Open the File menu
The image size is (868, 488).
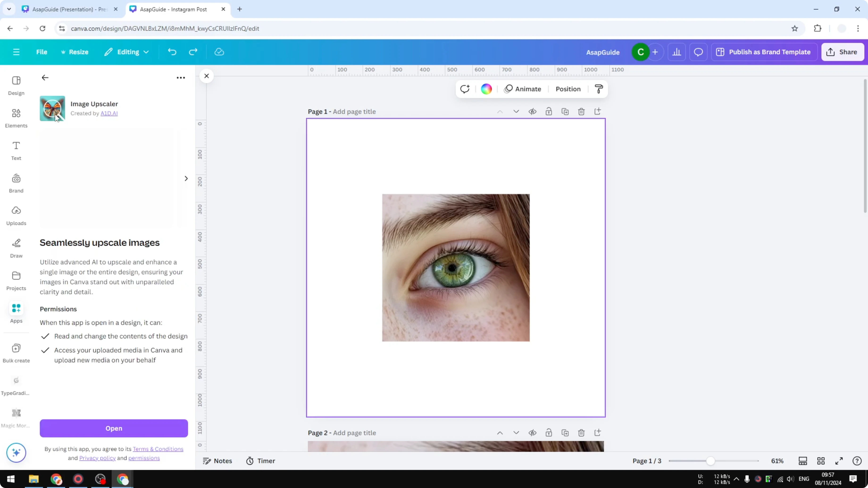pyautogui.click(x=42, y=52)
